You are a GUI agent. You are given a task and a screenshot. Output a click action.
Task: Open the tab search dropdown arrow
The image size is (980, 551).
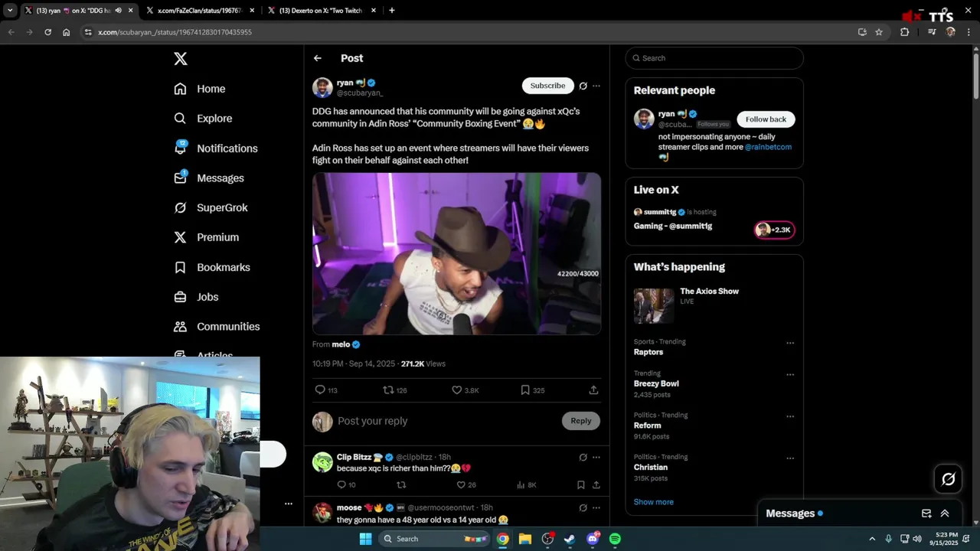coord(10,11)
